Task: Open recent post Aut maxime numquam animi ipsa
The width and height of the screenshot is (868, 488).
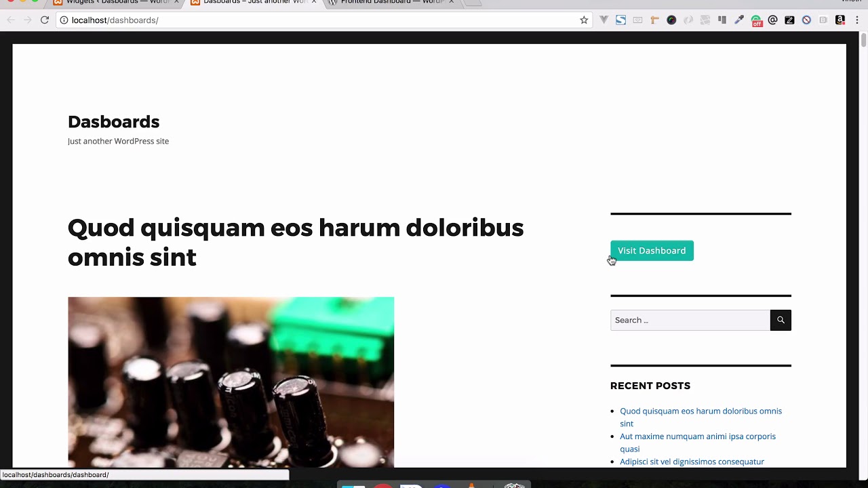Action: [x=698, y=443]
